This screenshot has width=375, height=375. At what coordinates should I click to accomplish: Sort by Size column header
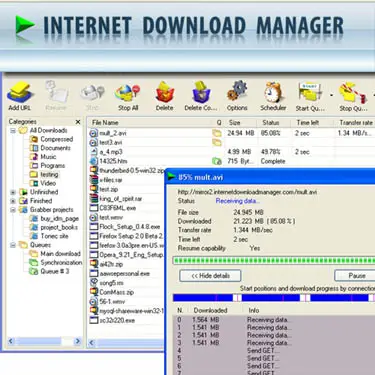tap(241, 122)
